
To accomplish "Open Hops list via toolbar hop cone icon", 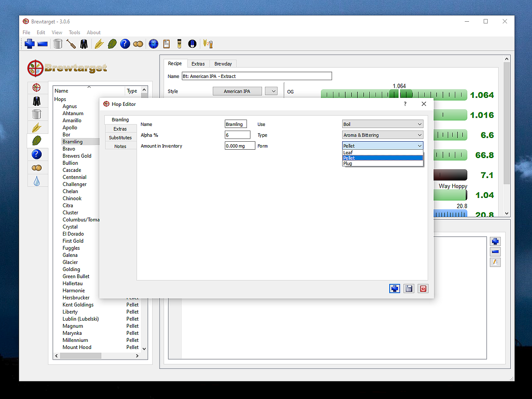I will (x=112, y=43).
